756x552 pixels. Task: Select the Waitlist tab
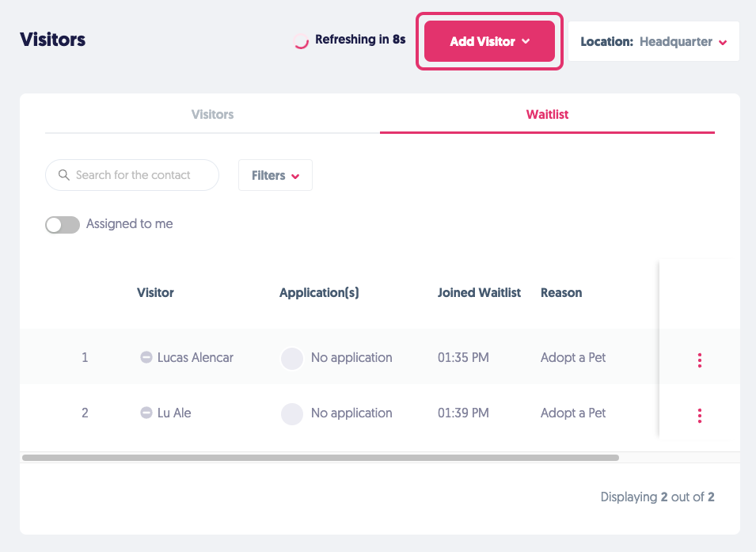pyautogui.click(x=547, y=114)
